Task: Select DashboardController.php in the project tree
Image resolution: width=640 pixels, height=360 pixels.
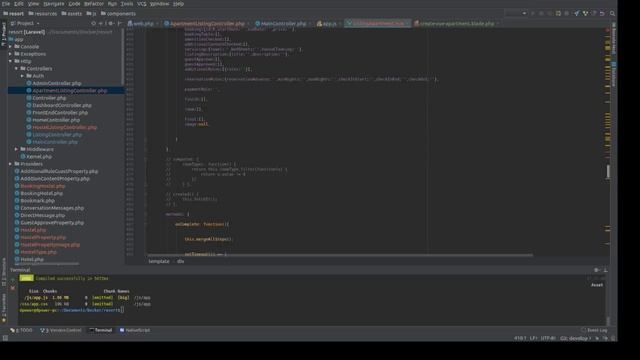Action: 62,105
